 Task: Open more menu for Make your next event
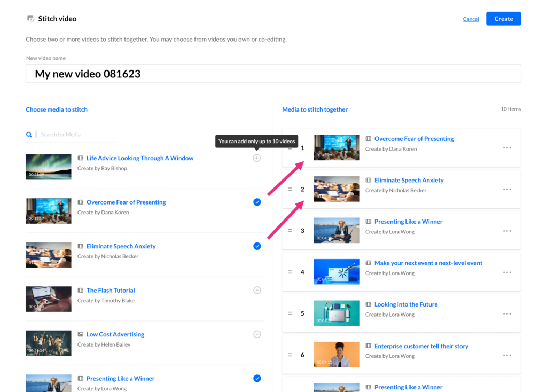[507, 272]
